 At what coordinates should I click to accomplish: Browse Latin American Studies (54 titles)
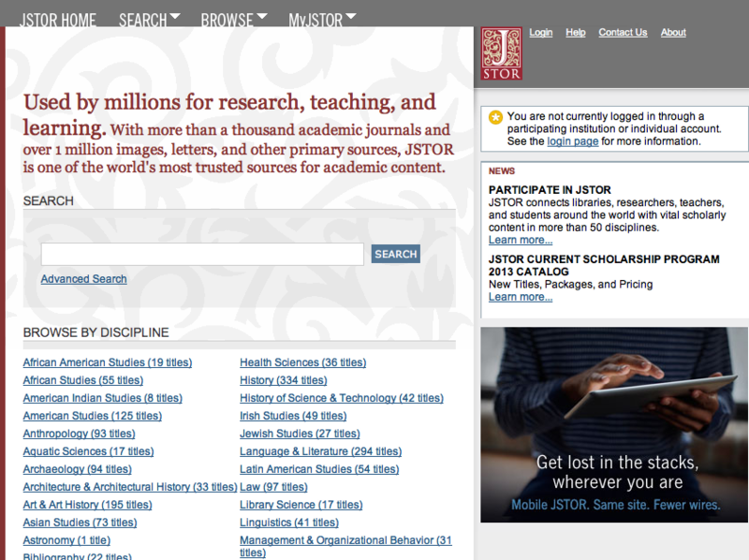coord(319,469)
